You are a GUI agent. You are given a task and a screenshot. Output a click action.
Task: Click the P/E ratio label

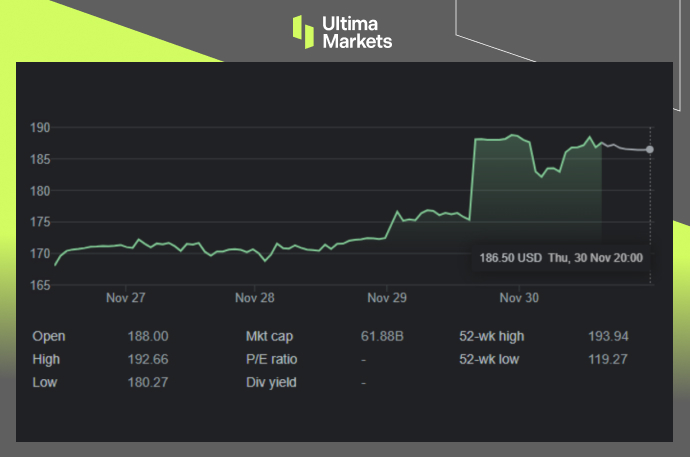pos(271,359)
